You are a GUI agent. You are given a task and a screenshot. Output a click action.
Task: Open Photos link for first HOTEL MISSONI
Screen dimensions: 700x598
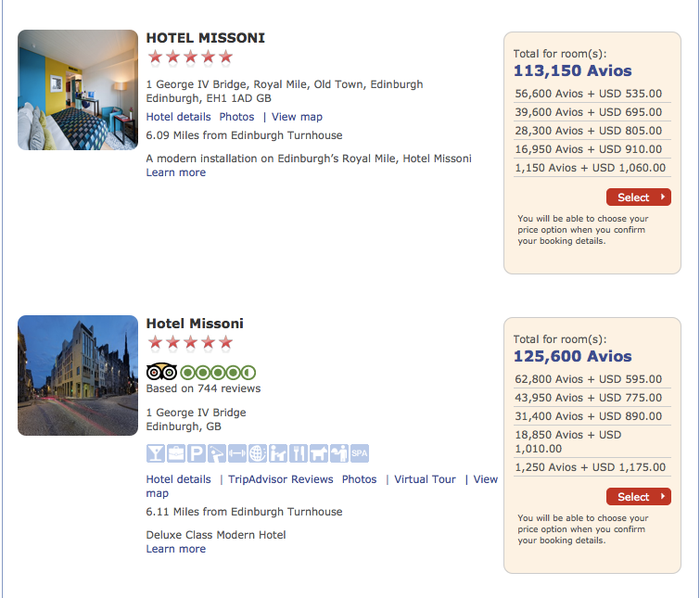click(x=236, y=117)
